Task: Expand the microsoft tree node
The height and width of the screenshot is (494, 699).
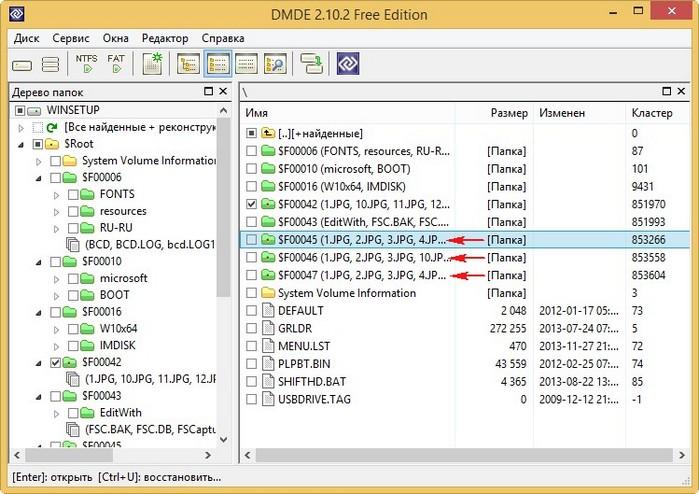Action: pyautogui.click(x=57, y=279)
